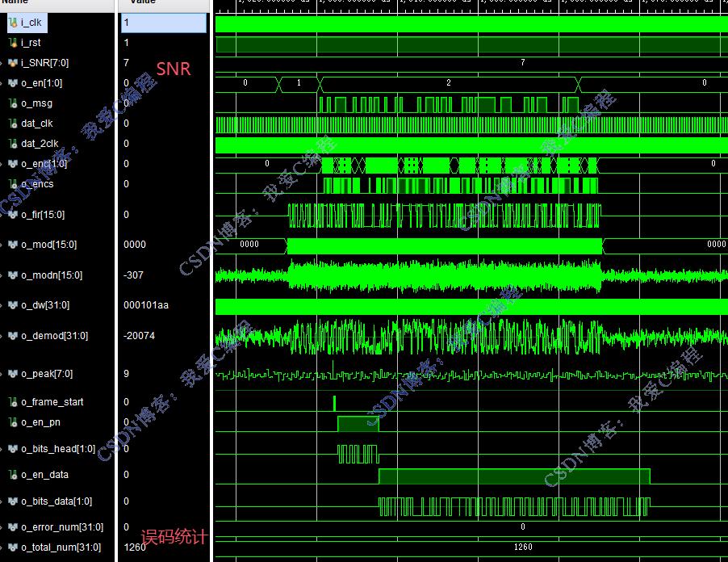Expand the o_peak[7:0] bus
The height and width of the screenshot is (562, 728).
2,373
